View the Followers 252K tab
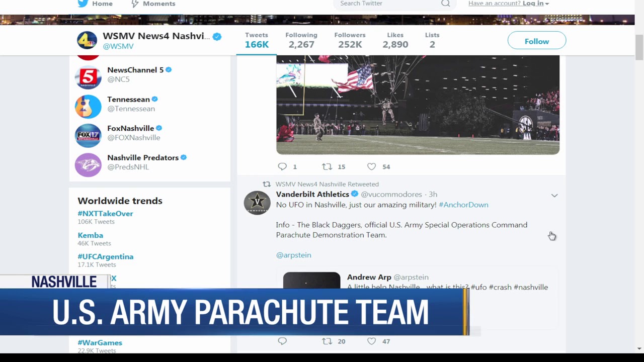644x362 pixels. 350,40
